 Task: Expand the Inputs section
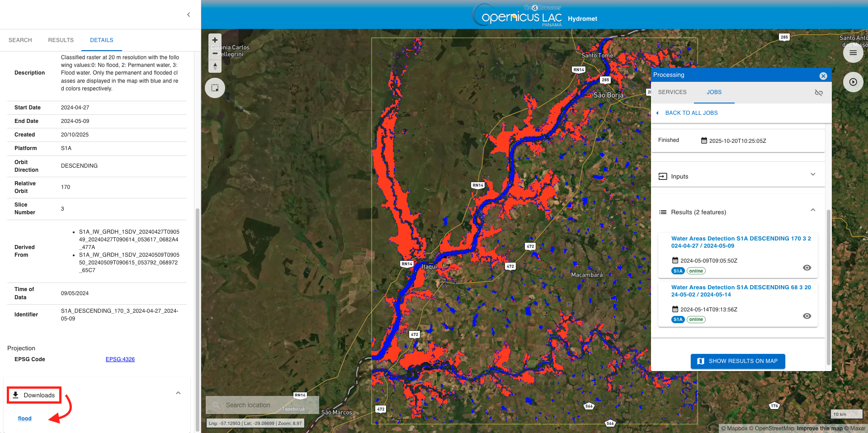tap(812, 175)
